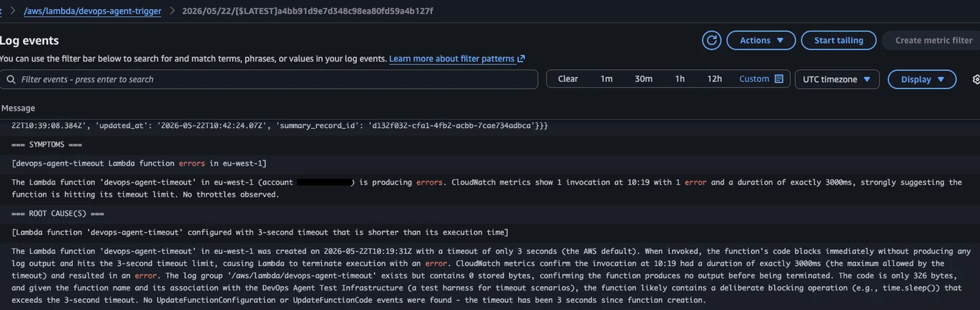This screenshot has width=980, height=310.
Task: Select the 1h time range
Action: 680,79
